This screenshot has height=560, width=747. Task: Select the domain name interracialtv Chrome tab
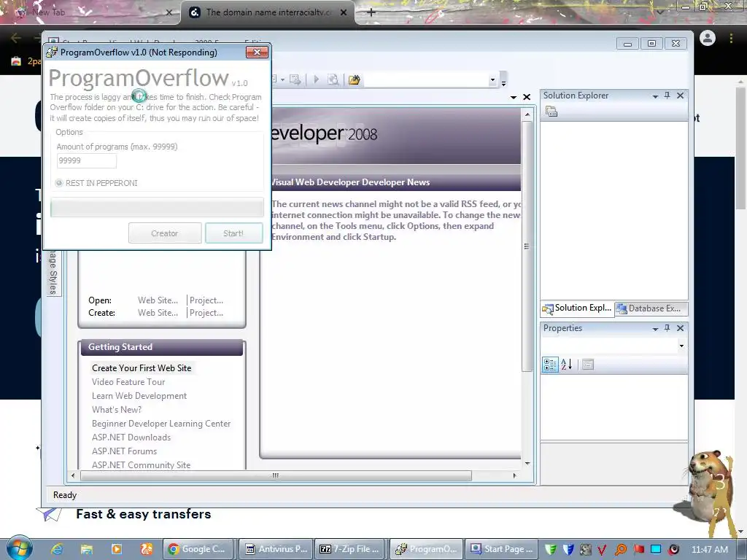point(268,12)
